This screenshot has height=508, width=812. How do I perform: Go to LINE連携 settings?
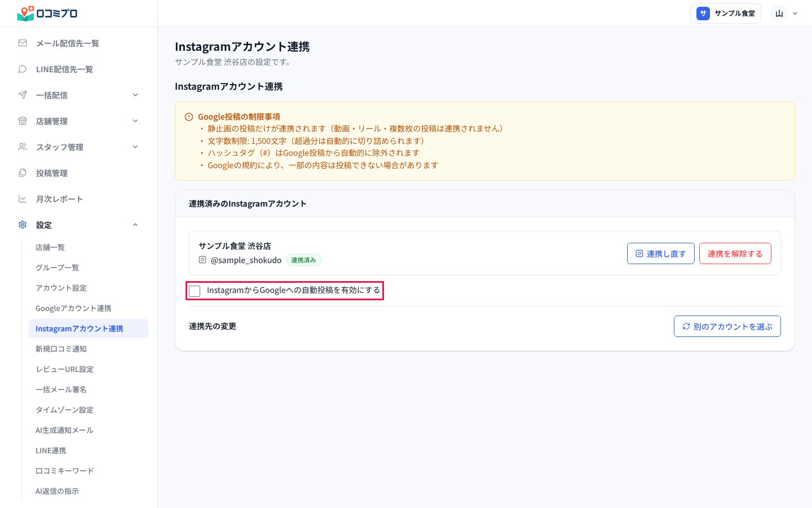click(89, 450)
